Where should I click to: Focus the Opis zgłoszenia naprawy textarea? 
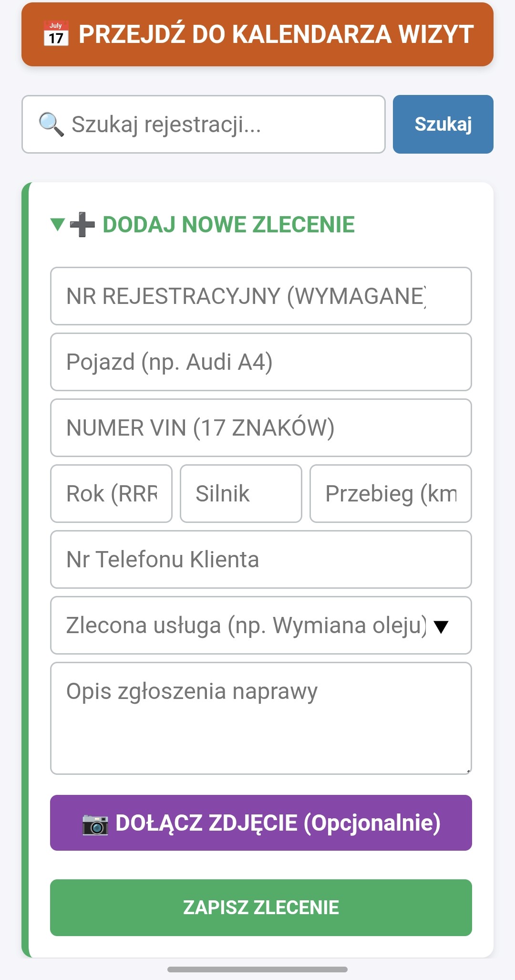tap(261, 718)
